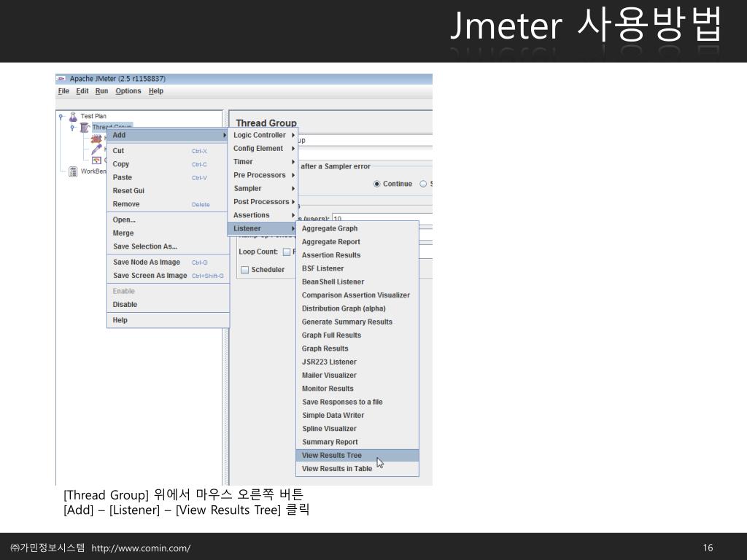Open the Logic Controller submenu

[x=263, y=135]
